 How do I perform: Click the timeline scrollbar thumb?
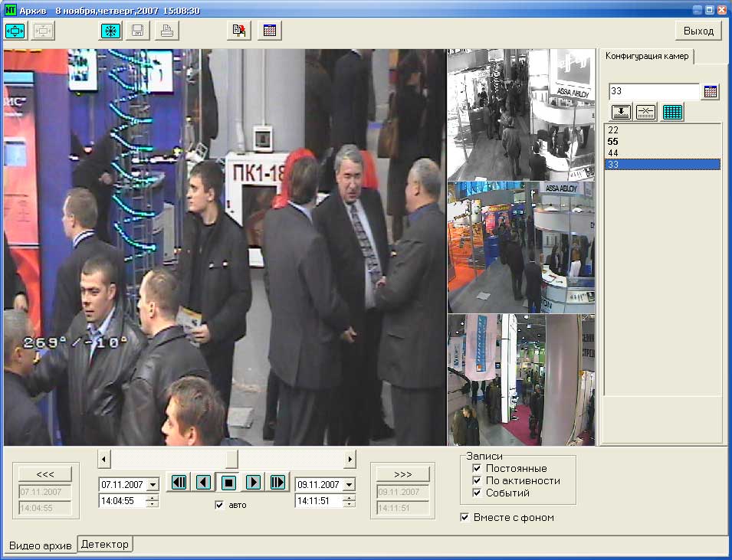(x=231, y=458)
